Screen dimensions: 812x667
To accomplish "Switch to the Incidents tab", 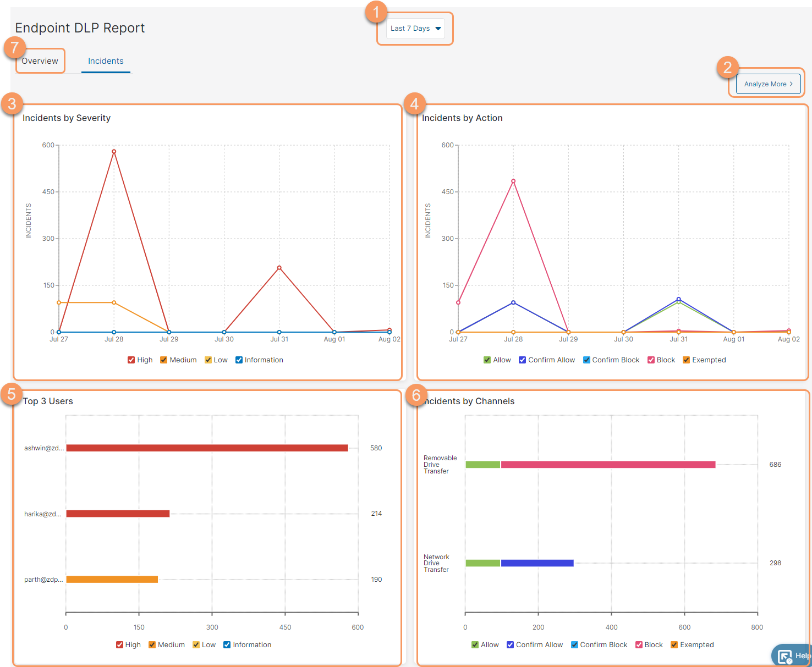I will [x=106, y=60].
